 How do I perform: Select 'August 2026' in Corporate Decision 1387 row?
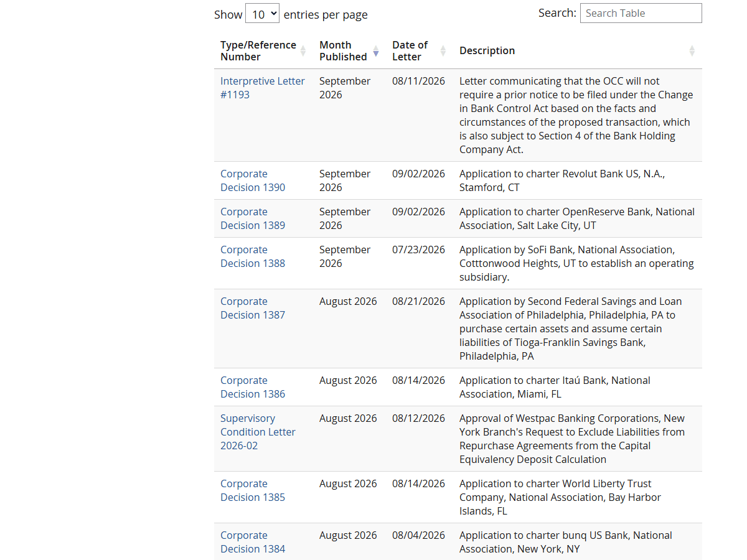click(x=348, y=301)
